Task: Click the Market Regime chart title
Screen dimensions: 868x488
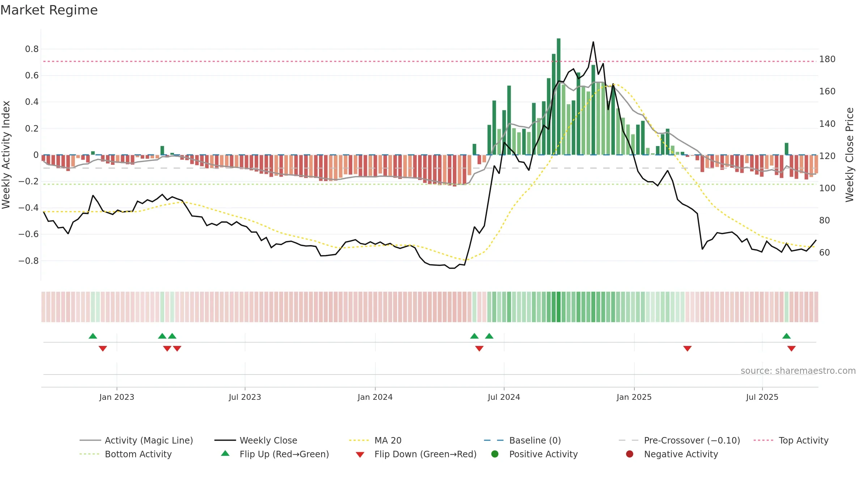Action: [49, 10]
